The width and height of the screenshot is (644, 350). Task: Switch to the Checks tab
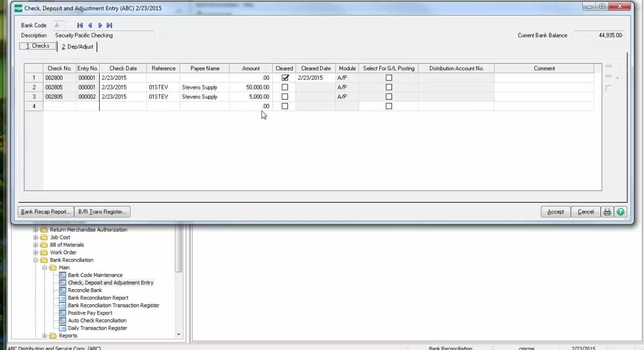click(x=38, y=46)
